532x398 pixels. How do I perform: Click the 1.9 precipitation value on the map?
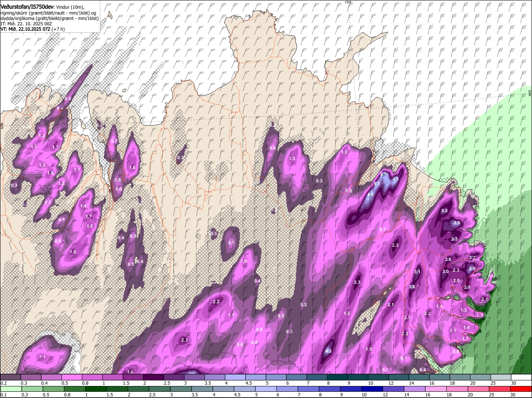tap(369, 349)
